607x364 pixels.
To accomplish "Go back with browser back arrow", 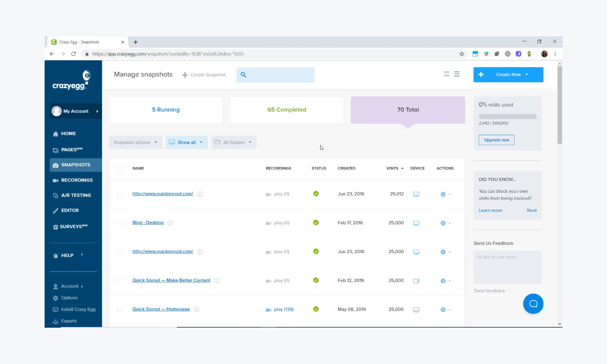I will (x=52, y=54).
